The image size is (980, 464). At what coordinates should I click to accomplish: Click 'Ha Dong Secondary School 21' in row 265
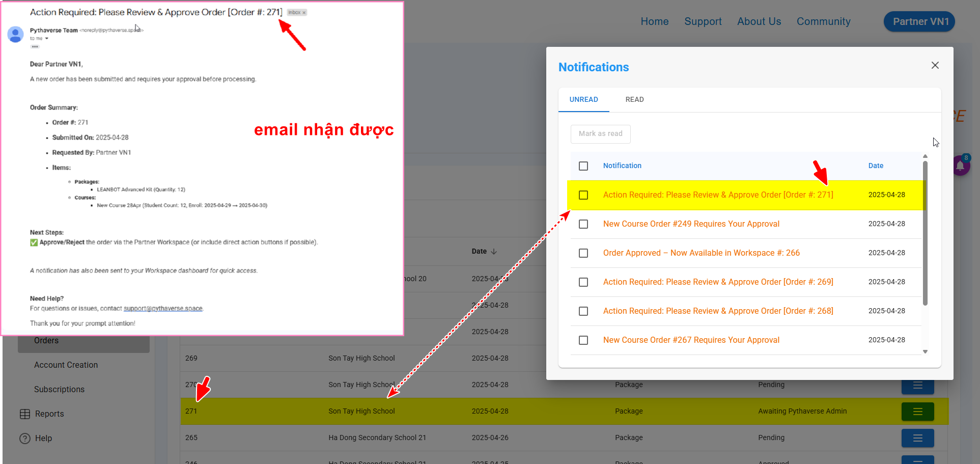point(377,438)
